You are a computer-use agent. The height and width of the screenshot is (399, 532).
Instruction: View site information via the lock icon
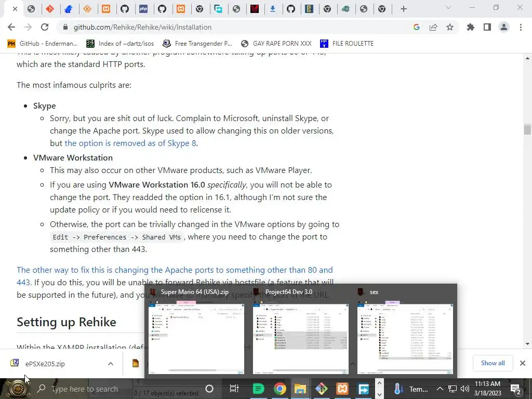click(x=65, y=27)
